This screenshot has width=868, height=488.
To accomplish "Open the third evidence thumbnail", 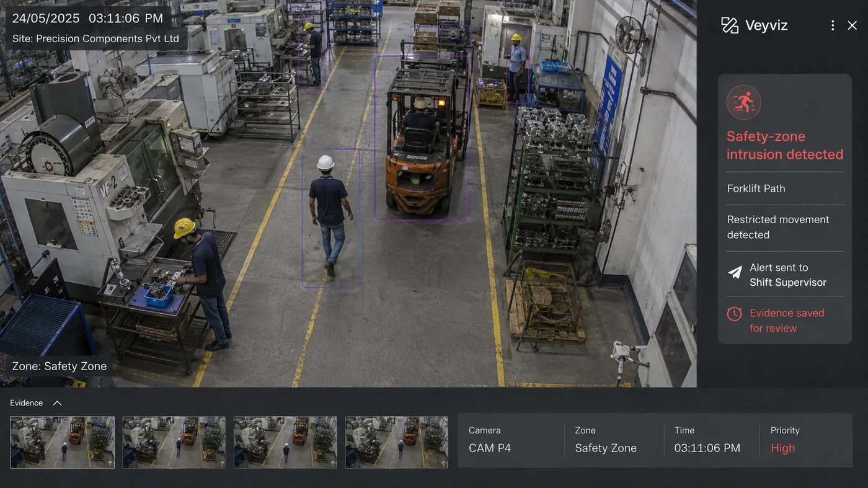I will [x=285, y=442].
